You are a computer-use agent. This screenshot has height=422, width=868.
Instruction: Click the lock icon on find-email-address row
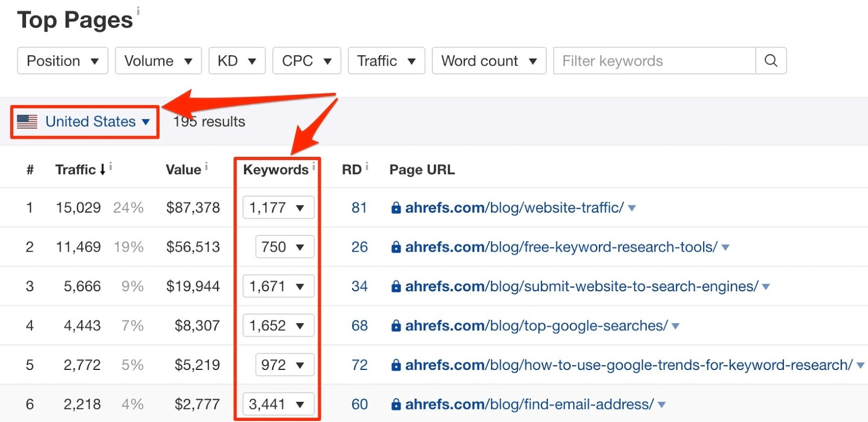point(396,405)
